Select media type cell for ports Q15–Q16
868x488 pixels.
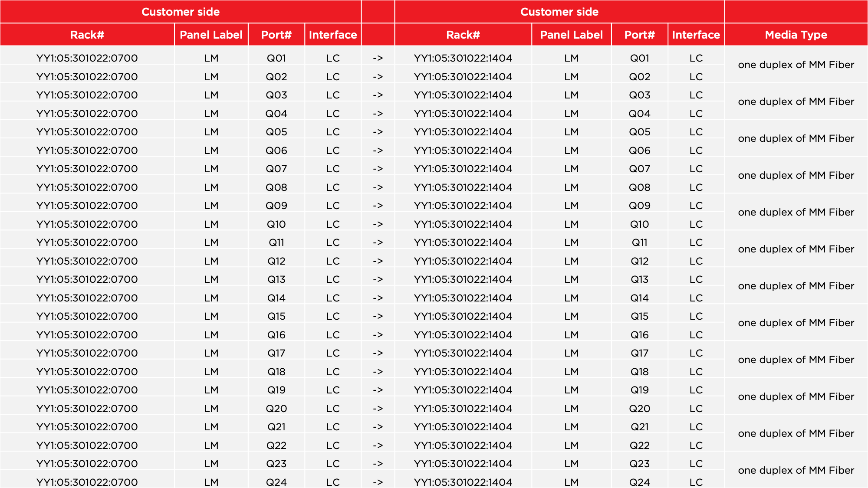(x=796, y=323)
